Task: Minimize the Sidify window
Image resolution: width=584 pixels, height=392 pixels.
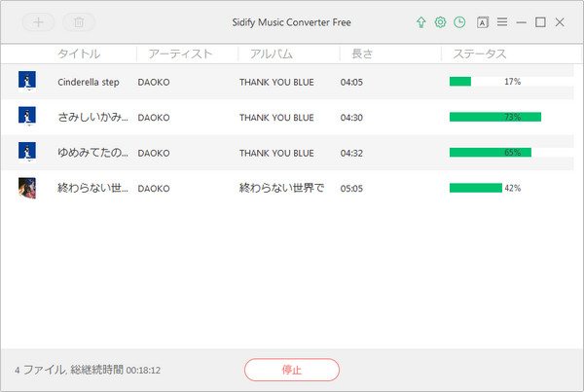Action: tap(522, 22)
